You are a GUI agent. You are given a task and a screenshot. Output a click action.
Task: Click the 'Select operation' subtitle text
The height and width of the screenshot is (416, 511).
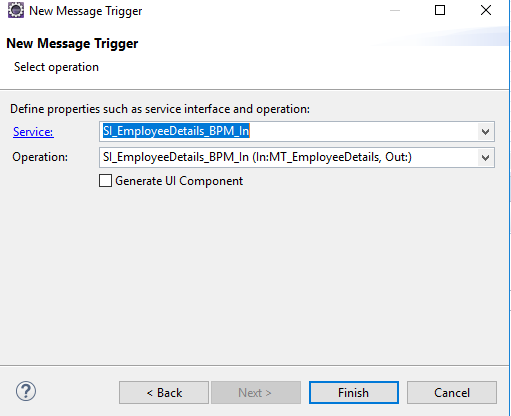point(56,67)
